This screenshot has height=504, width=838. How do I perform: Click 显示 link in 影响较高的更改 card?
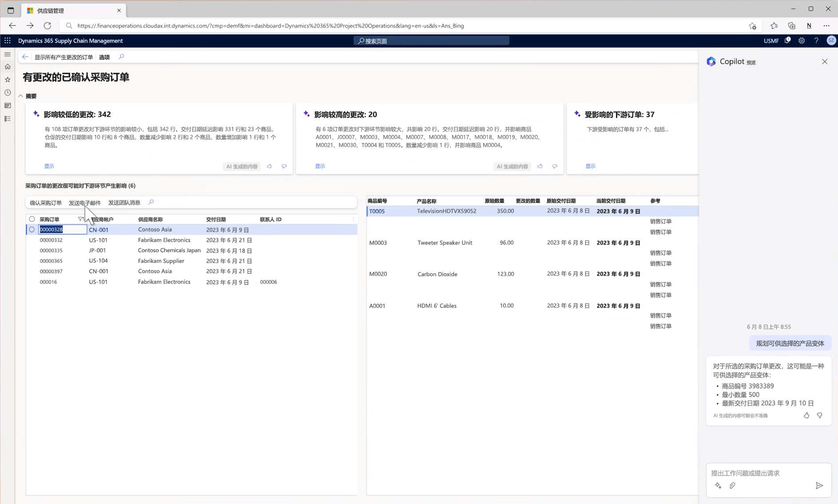[320, 166]
